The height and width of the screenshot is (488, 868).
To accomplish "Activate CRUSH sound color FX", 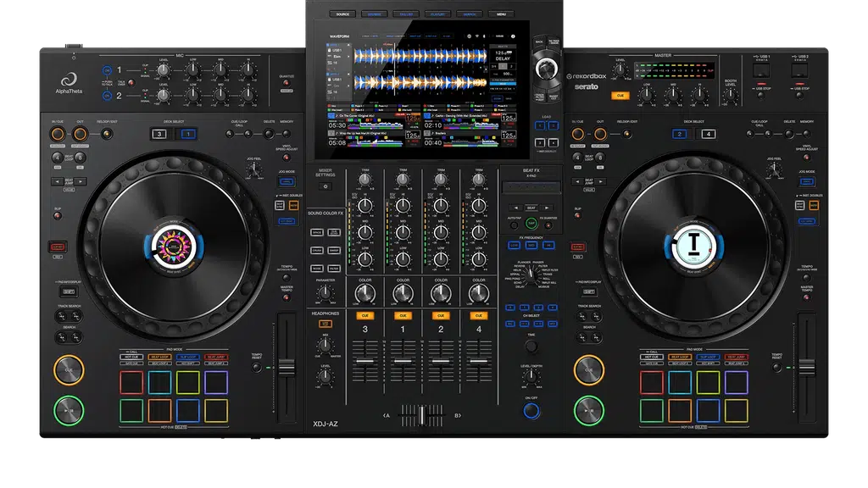I will pos(317,251).
